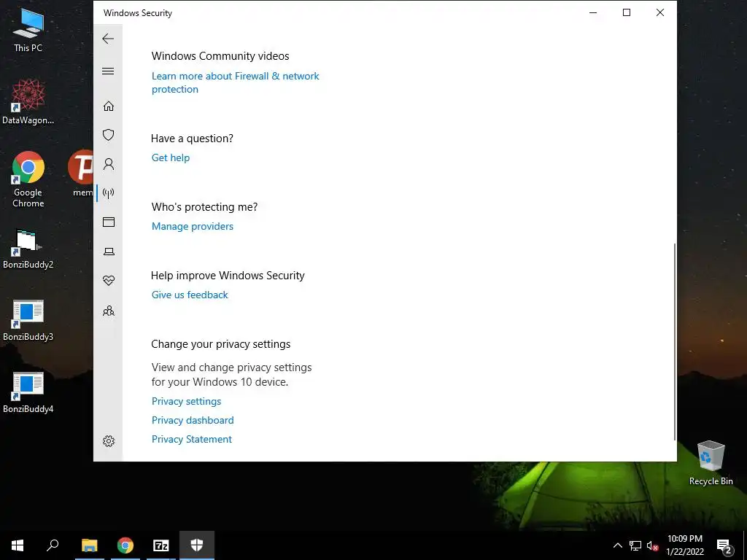The image size is (747, 560).
Task: Click the Get help link
Action: 171,157
